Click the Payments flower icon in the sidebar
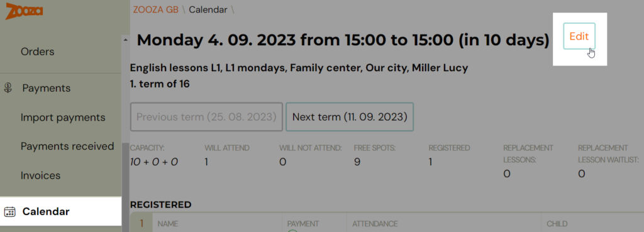 pos(8,88)
